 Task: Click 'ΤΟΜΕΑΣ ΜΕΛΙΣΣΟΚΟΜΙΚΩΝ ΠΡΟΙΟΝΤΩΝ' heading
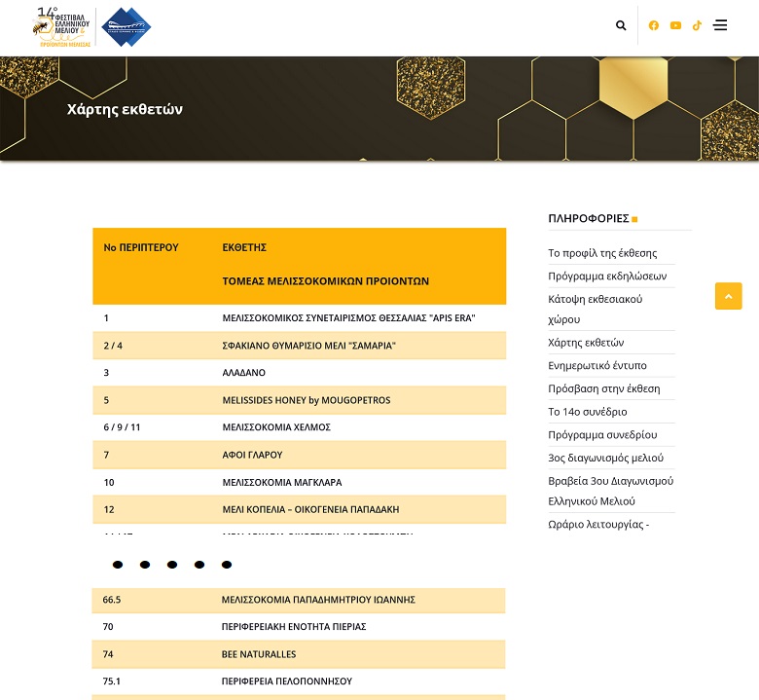pos(325,281)
